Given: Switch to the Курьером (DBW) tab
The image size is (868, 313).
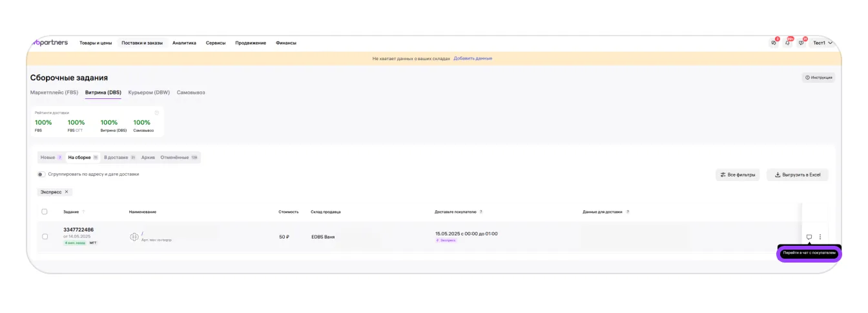Looking at the screenshot, I should pos(149,92).
